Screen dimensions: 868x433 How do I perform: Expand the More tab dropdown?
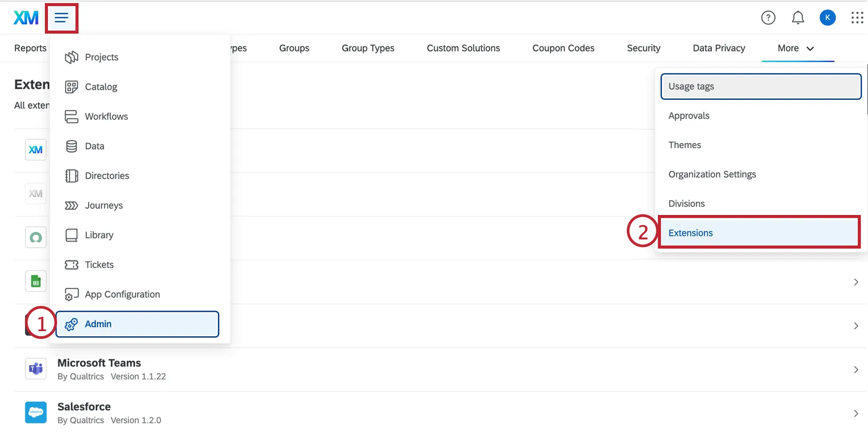tap(797, 48)
